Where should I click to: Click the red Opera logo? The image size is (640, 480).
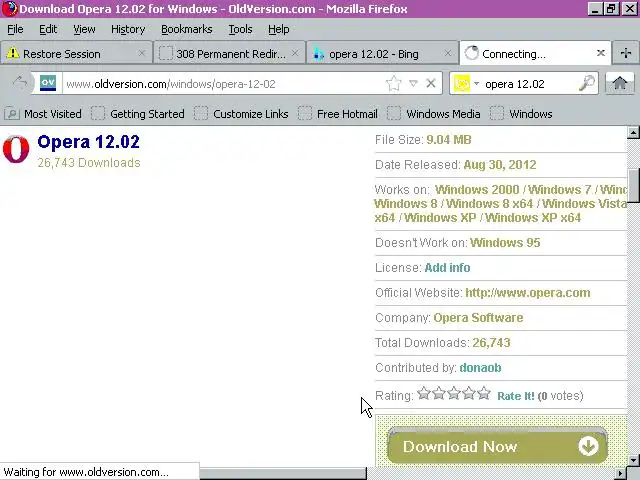(16, 149)
